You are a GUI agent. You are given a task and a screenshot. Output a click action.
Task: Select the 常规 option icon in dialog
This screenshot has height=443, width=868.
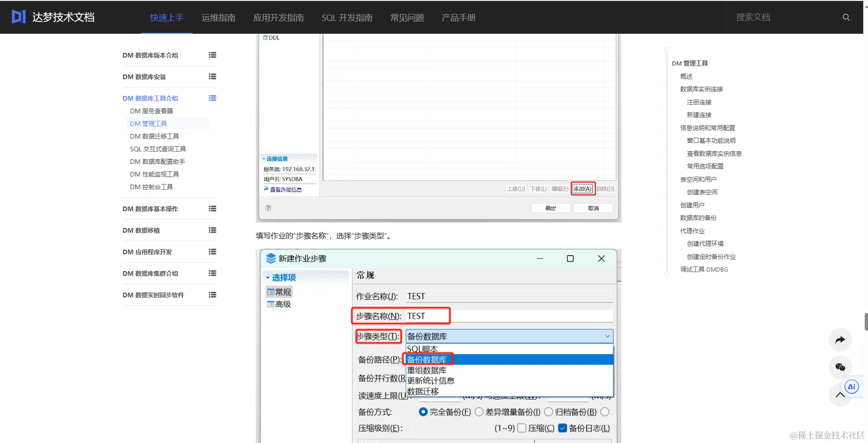click(270, 292)
